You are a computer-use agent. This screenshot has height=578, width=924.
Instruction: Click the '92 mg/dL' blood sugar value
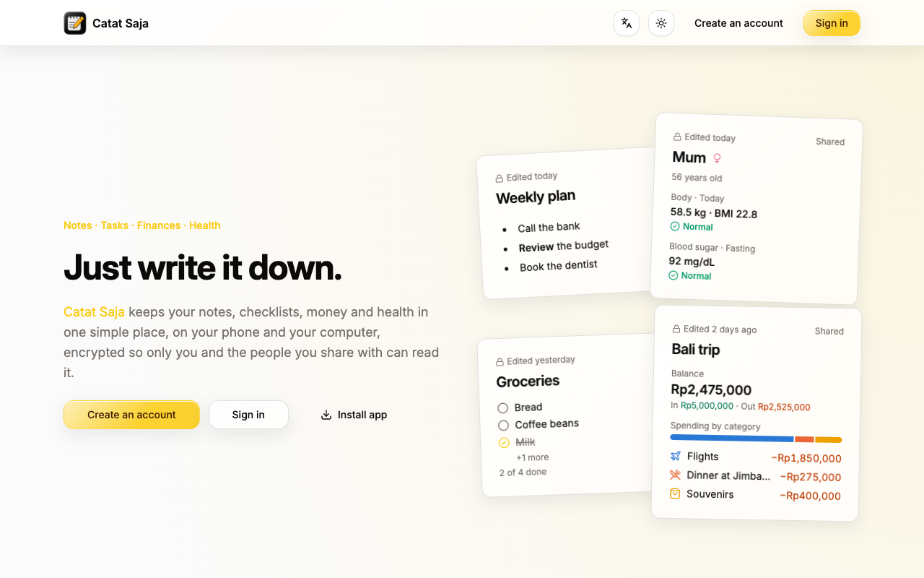[690, 262]
